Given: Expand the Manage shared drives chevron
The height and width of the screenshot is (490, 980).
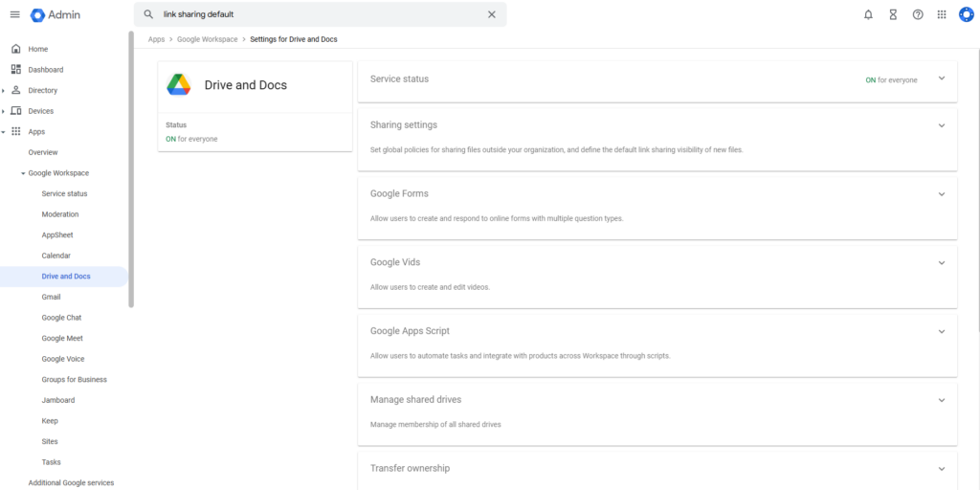Looking at the screenshot, I should click(942, 400).
